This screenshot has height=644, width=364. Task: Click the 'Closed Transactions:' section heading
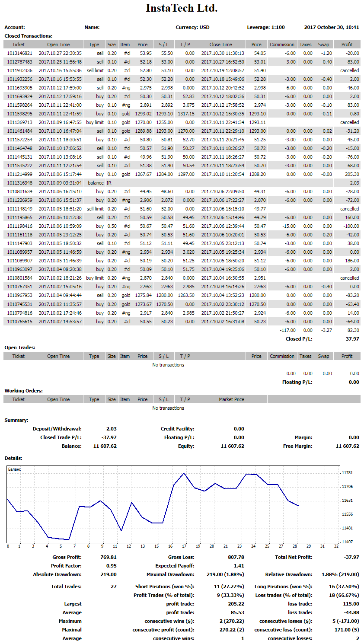[29, 36]
